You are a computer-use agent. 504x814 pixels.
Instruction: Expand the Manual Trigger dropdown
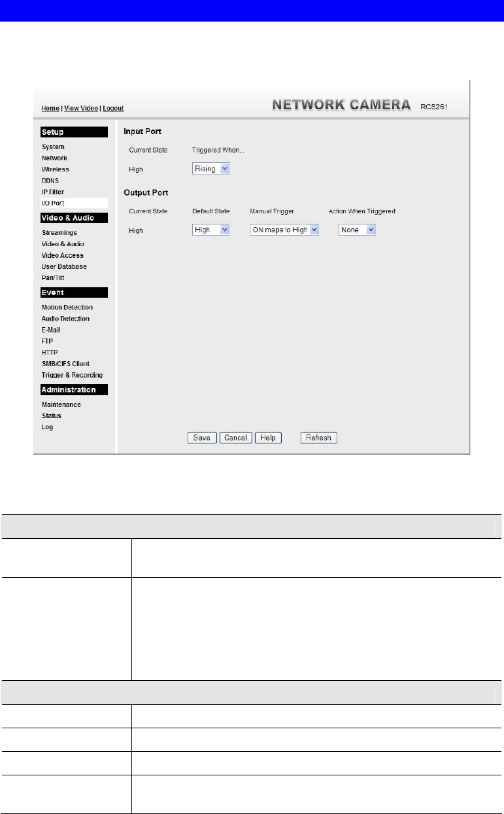pos(284,230)
